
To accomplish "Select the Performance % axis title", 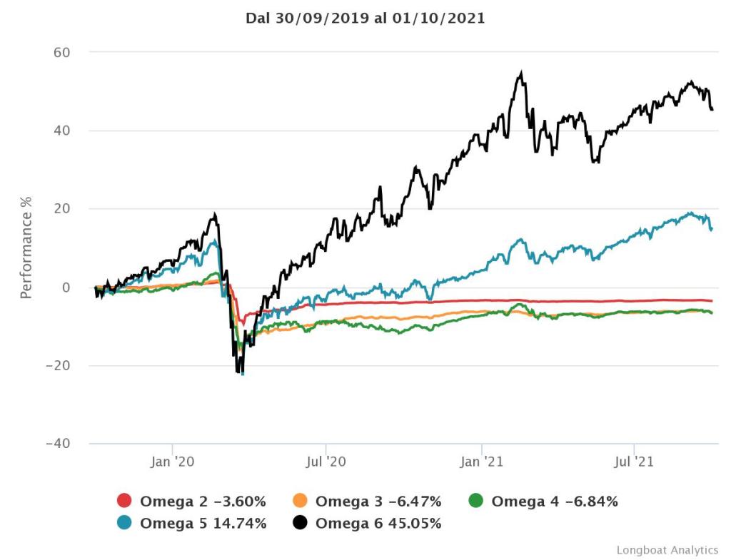I will (26, 248).
